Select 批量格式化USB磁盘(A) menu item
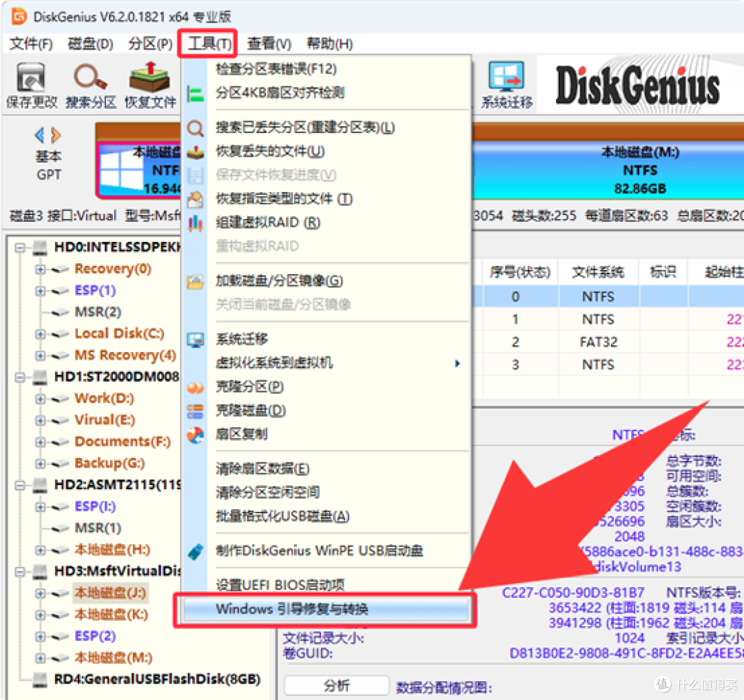The height and width of the screenshot is (700, 744). coord(282,516)
